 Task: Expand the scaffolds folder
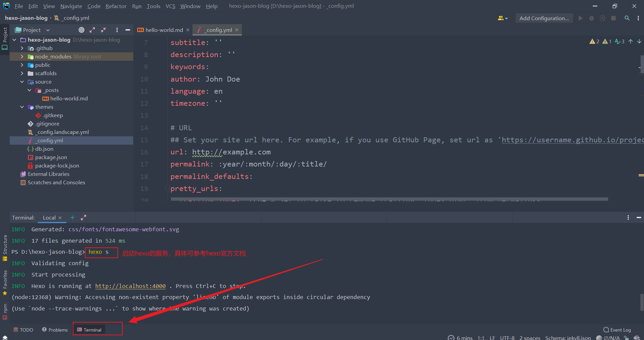[x=22, y=73]
